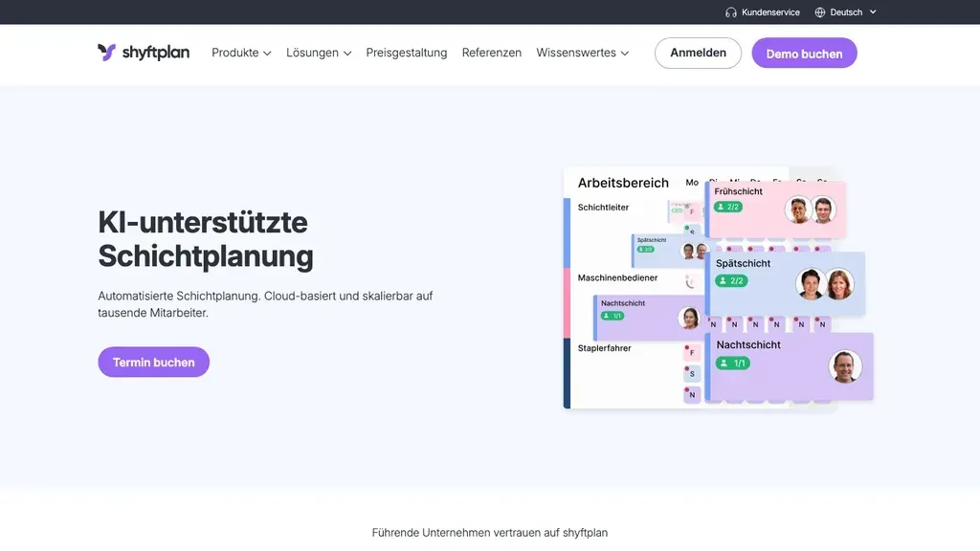Click the small Spätschicht card under Schichtleiter

point(669,251)
